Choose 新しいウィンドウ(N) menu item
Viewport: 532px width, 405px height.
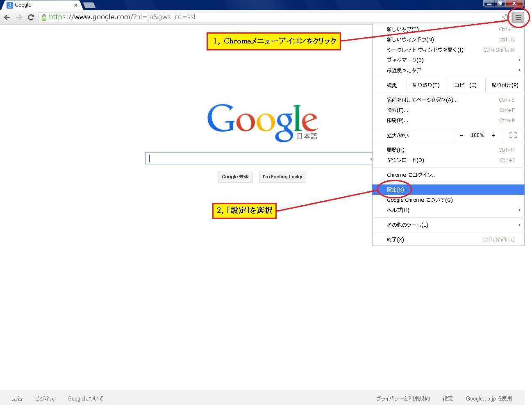coord(448,40)
